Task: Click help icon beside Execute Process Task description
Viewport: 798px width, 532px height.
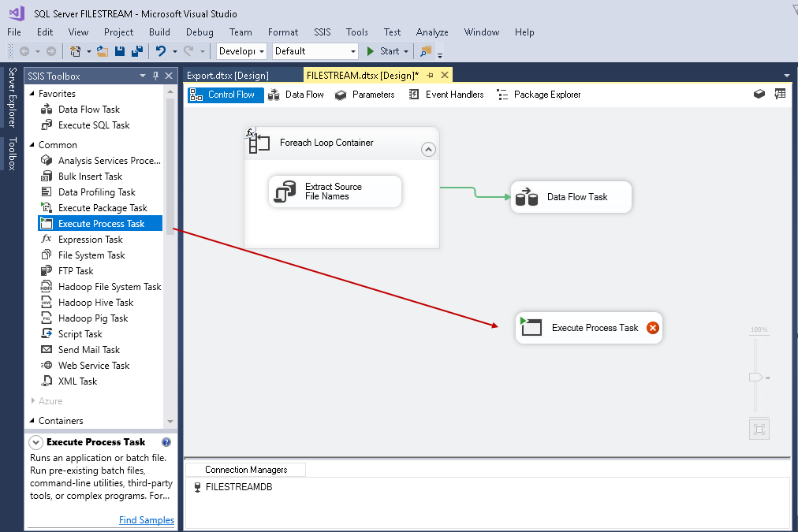Action: pyautogui.click(x=166, y=442)
